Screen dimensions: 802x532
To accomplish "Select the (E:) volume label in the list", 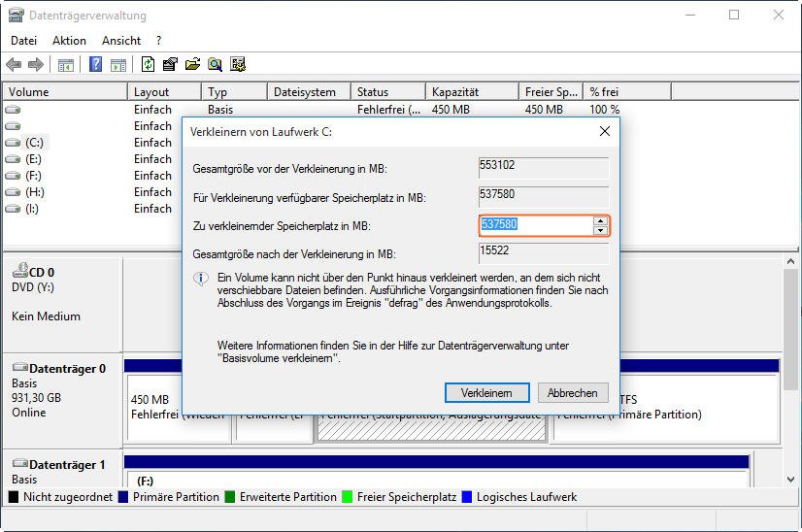I will coord(34,159).
